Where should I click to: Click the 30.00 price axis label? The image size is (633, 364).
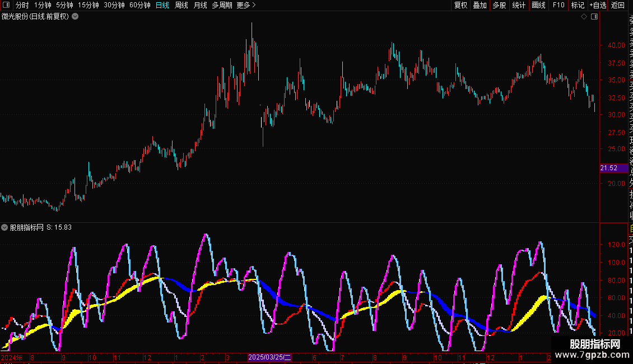point(616,115)
